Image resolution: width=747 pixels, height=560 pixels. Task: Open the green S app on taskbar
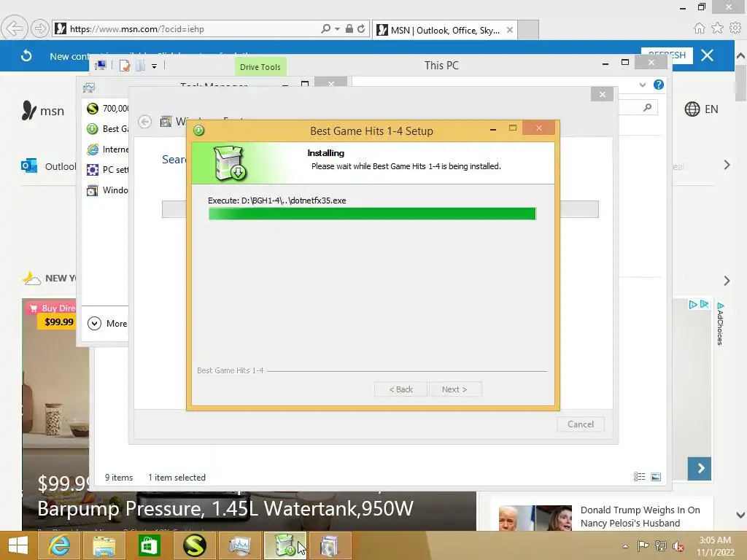[x=194, y=545]
